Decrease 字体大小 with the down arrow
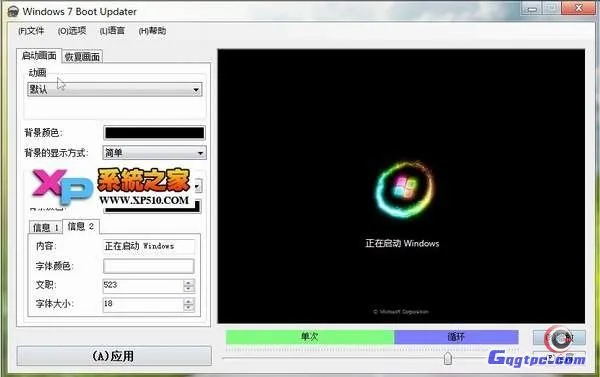 click(189, 308)
